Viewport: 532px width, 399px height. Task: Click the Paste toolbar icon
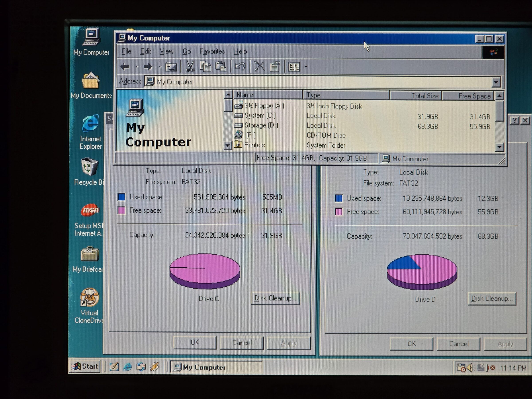pyautogui.click(x=221, y=66)
